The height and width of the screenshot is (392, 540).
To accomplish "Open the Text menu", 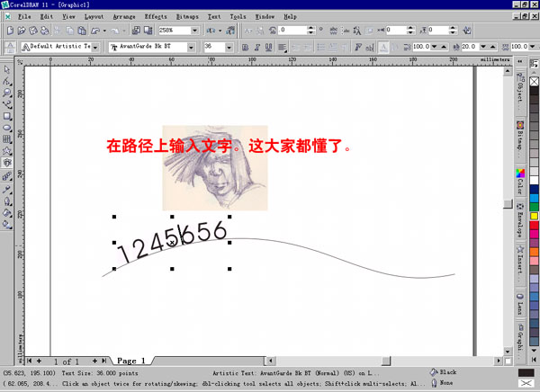I will [x=214, y=16].
